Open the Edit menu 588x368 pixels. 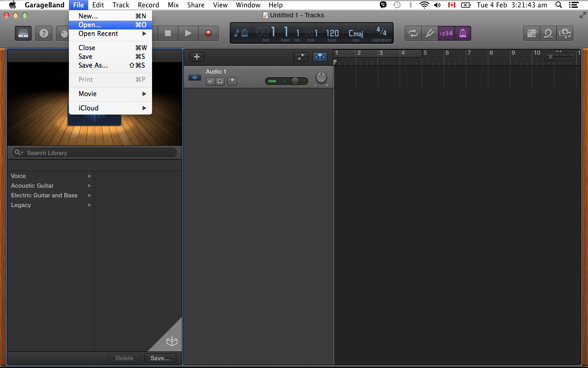pyautogui.click(x=98, y=5)
